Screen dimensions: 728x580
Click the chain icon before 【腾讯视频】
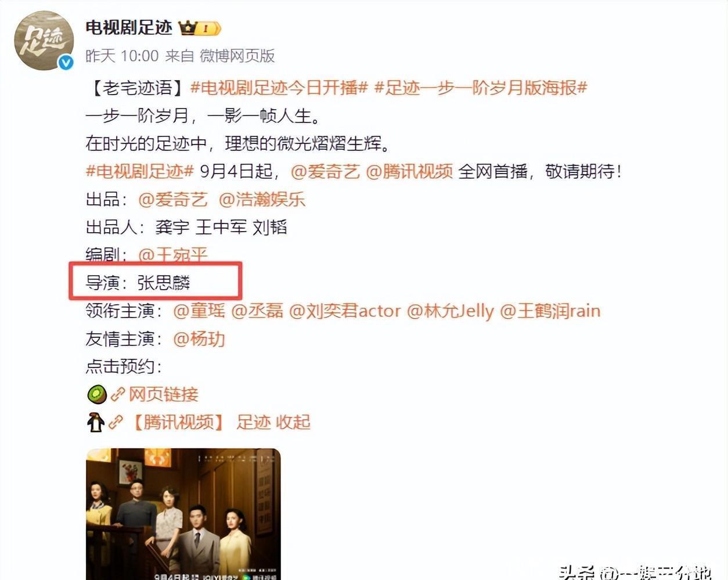(x=116, y=422)
